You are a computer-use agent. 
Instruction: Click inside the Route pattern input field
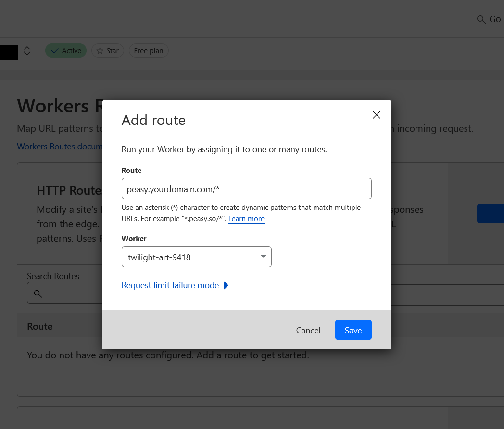pyautogui.click(x=246, y=188)
